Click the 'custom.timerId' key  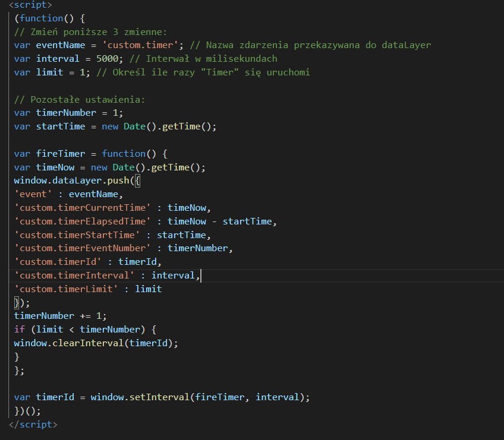pyautogui.click(x=58, y=262)
